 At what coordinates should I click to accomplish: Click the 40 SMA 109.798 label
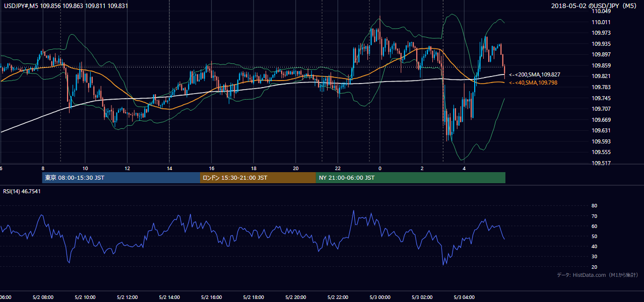(x=533, y=83)
